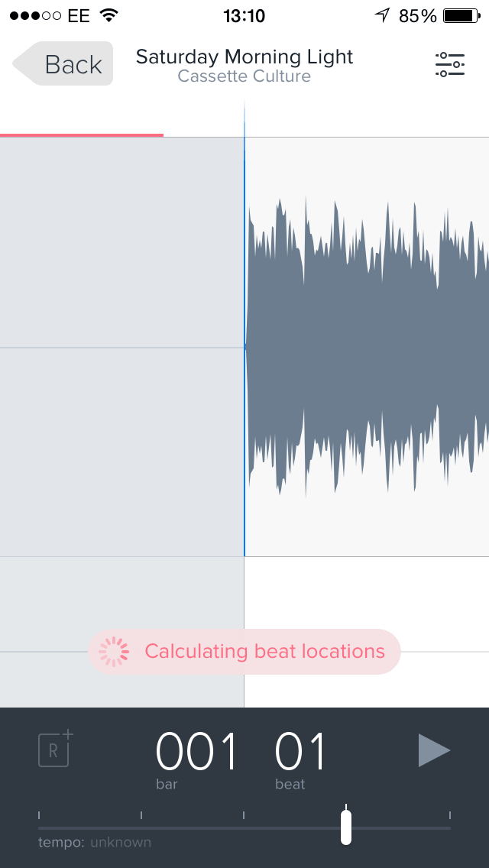Tap the battery icon in status bar
Screen dimensions: 489x868
coord(461,16)
